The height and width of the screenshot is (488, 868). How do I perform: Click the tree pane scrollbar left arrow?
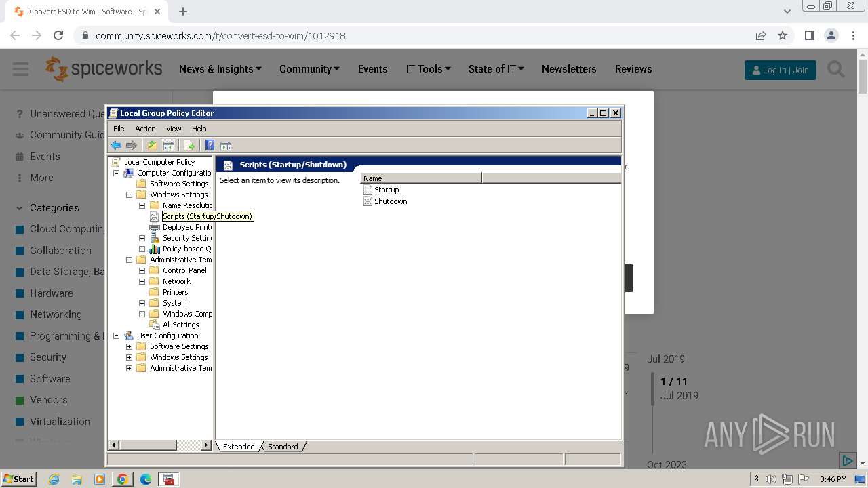114,445
